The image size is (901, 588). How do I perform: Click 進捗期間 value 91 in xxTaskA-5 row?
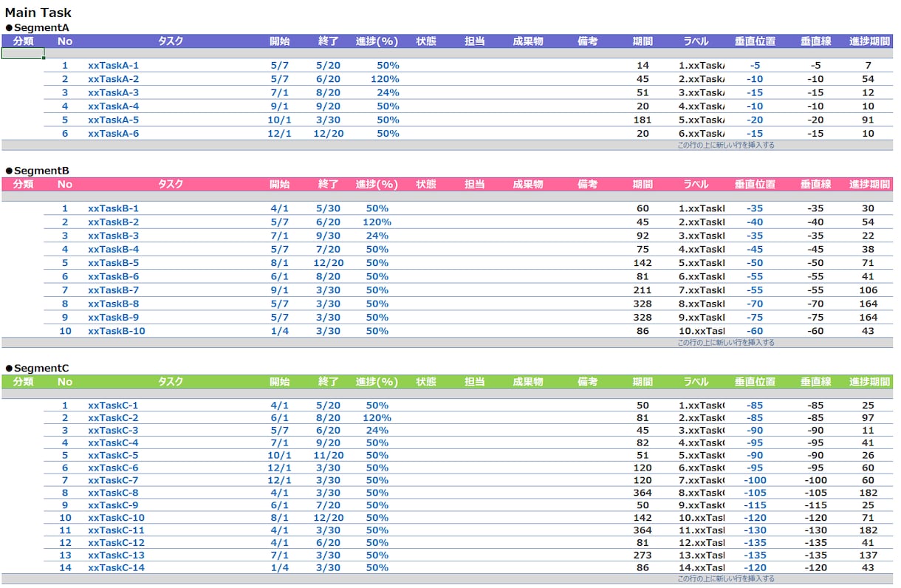868,120
